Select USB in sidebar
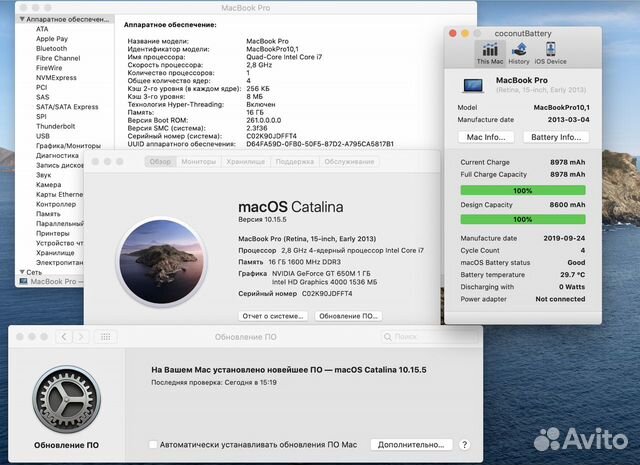640x465 pixels. click(x=43, y=136)
